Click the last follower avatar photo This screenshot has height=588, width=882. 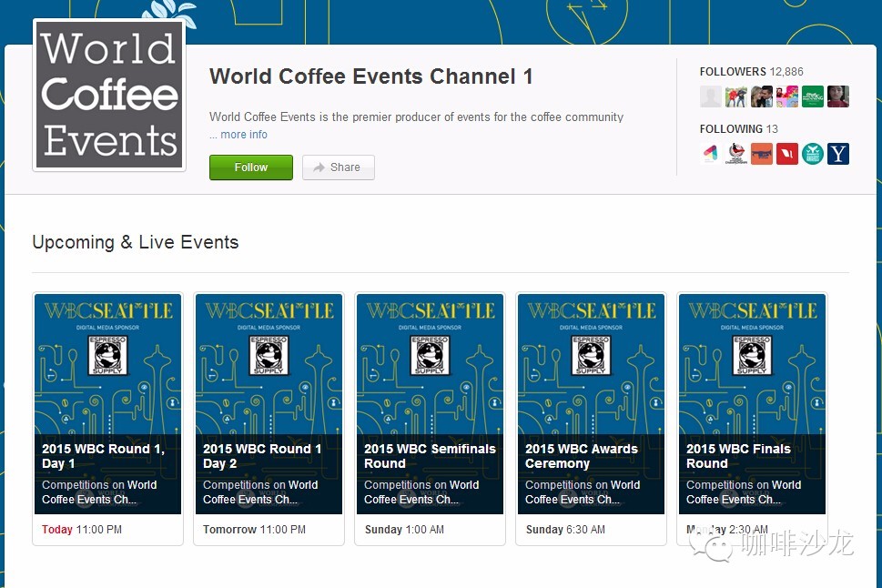click(x=838, y=96)
